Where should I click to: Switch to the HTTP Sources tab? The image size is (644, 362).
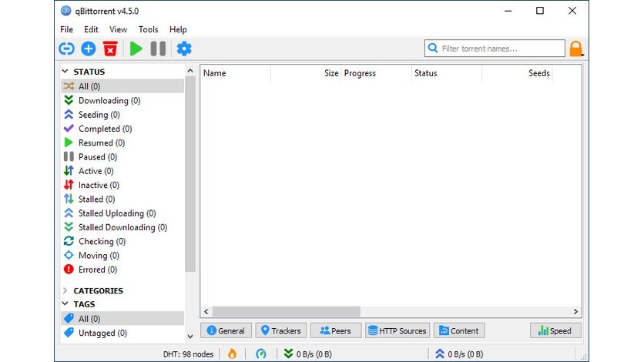point(397,330)
